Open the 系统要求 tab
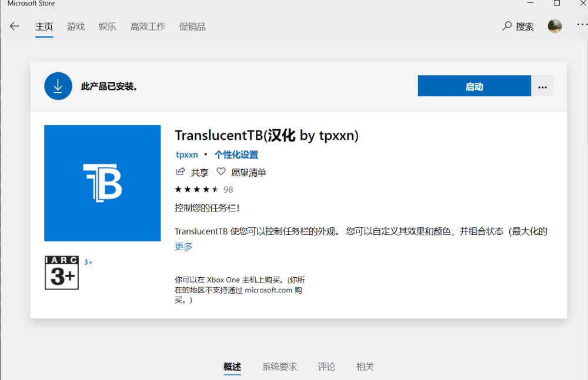This screenshot has height=380, width=588. (279, 366)
